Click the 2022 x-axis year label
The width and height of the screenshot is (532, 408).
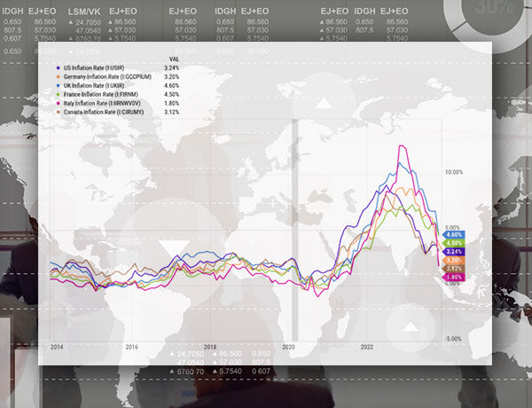[367, 347]
